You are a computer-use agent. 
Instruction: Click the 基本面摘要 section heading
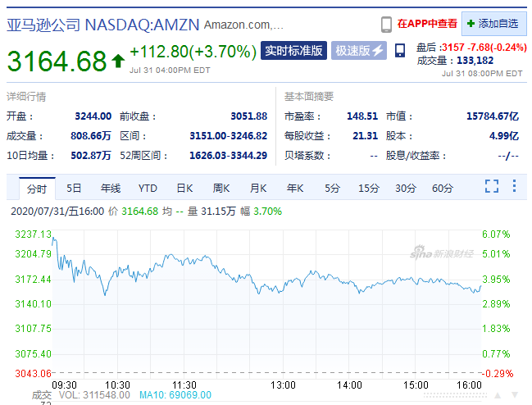(309, 97)
